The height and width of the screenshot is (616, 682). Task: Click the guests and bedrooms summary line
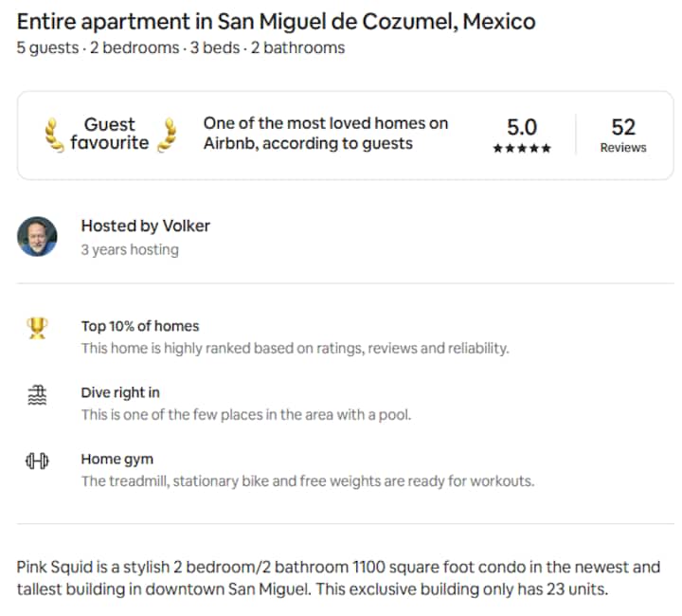click(x=180, y=47)
